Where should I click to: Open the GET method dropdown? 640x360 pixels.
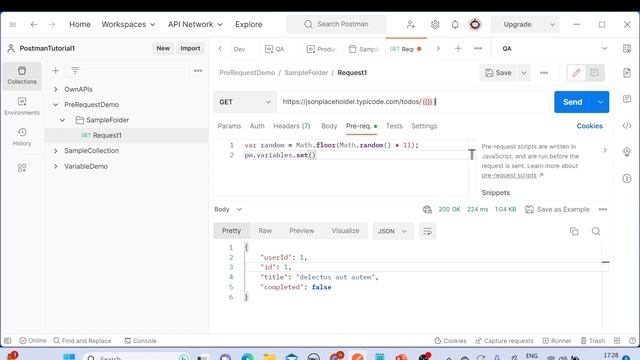(245, 102)
